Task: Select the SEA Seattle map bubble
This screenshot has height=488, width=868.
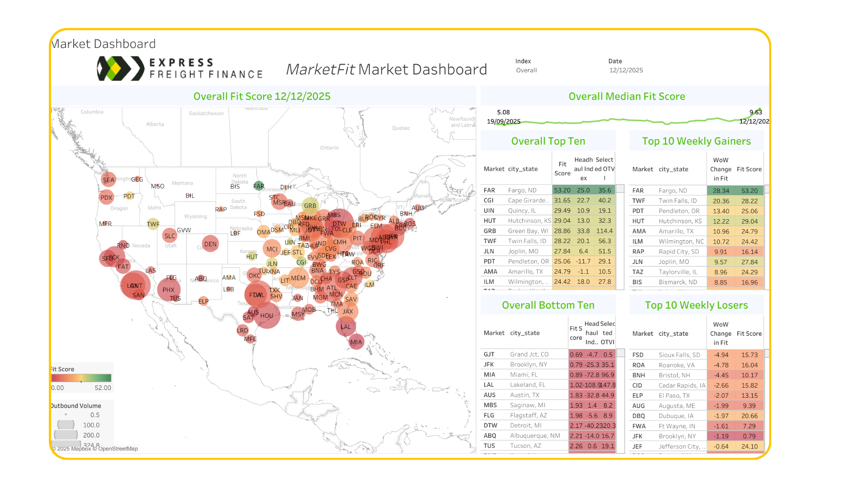Action: (x=108, y=180)
